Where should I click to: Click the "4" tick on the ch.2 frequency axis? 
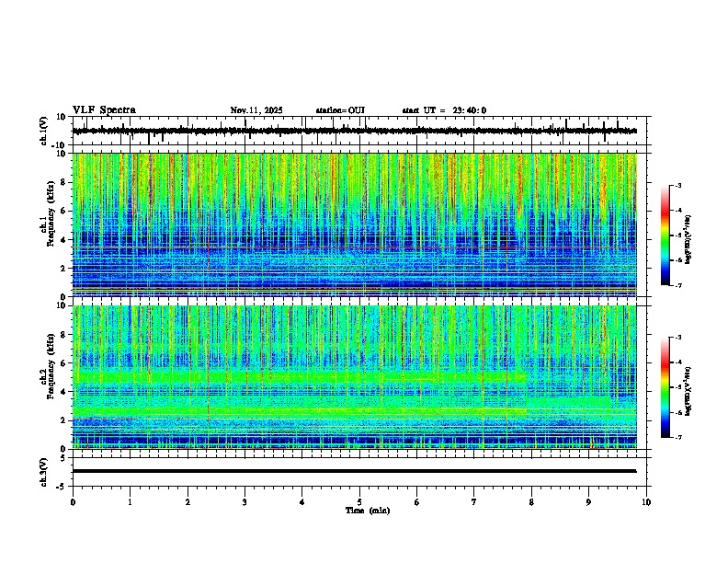[x=64, y=392]
